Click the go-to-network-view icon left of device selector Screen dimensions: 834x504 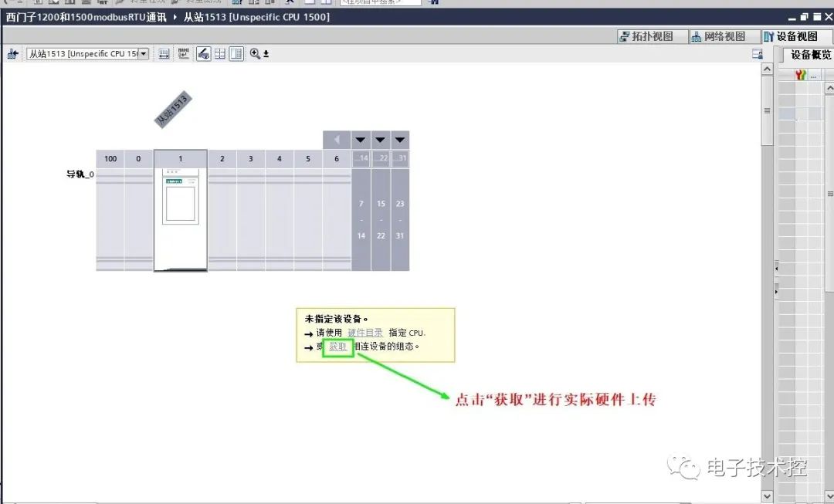(12, 54)
